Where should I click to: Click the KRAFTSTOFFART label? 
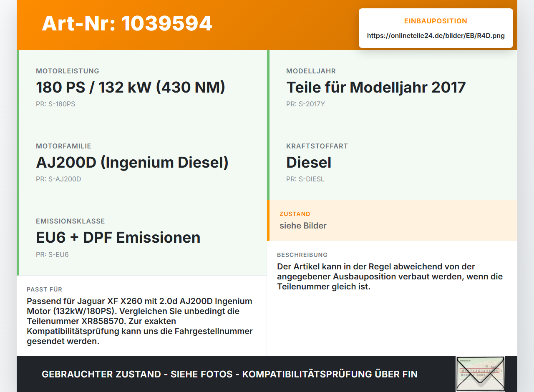317,146
